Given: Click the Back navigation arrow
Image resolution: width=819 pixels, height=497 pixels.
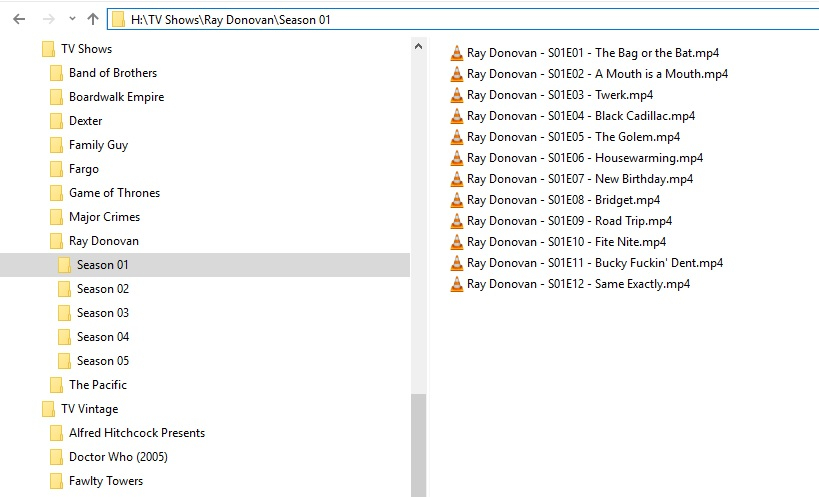Looking at the screenshot, I should [19, 19].
